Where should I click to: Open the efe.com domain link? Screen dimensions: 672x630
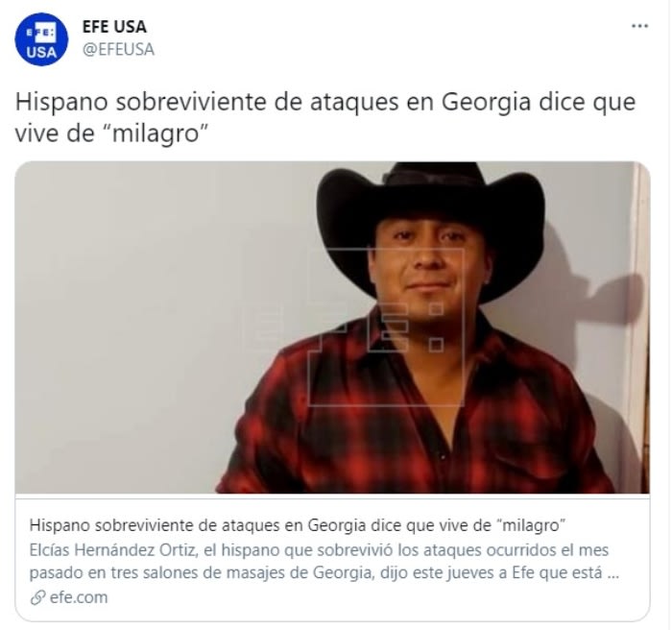pyautogui.click(x=79, y=597)
